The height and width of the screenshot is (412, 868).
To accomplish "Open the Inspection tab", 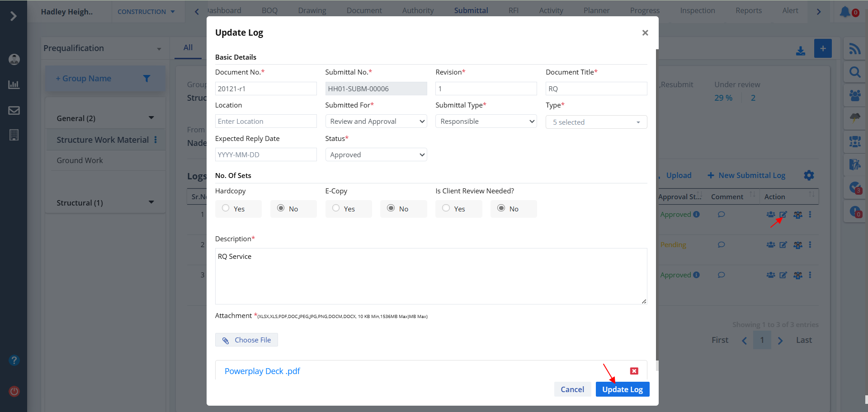I will (x=697, y=10).
